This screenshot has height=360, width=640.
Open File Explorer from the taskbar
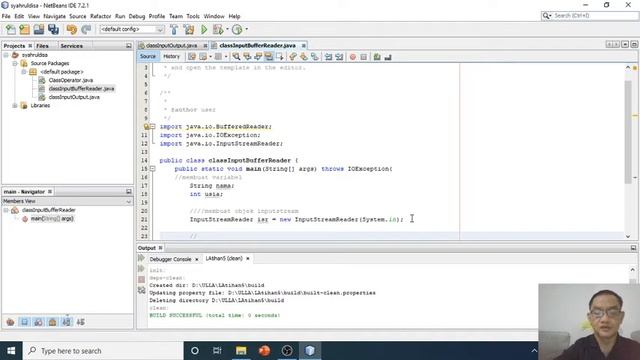(x=241, y=351)
